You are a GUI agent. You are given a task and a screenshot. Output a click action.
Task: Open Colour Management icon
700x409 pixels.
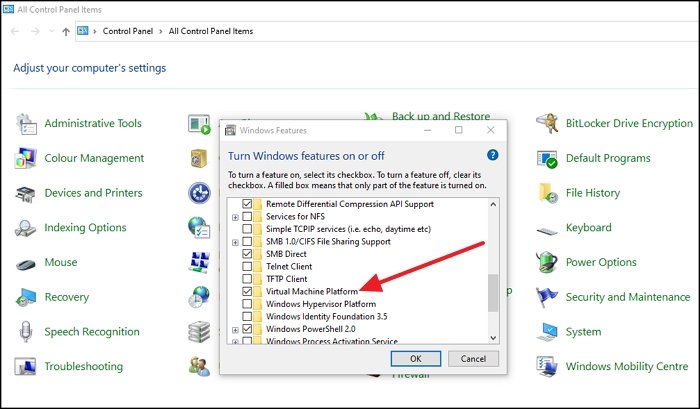pos(25,158)
